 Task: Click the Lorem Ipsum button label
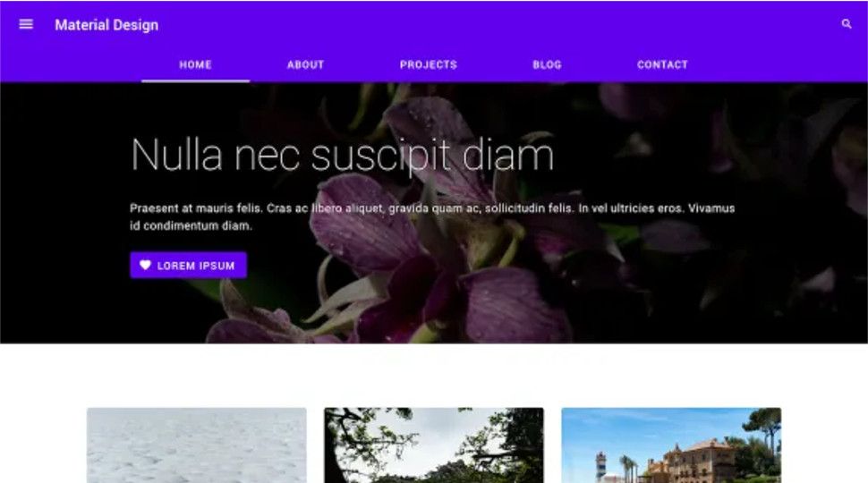coord(196,266)
